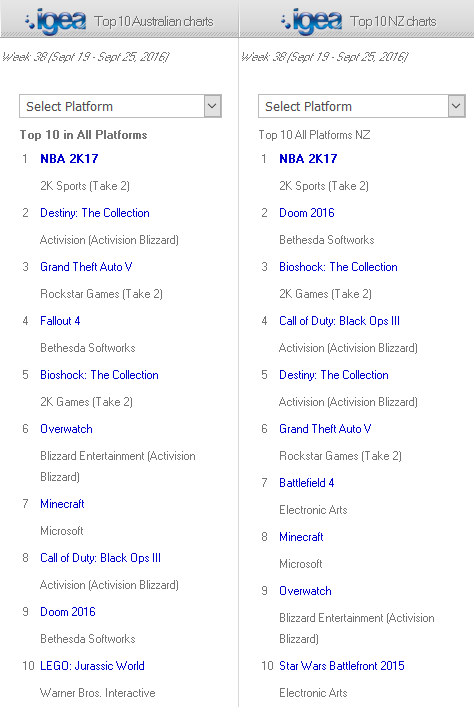Open Fallout 4 link
The height and width of the screenshot is (707, 476).
coord(60,321)
